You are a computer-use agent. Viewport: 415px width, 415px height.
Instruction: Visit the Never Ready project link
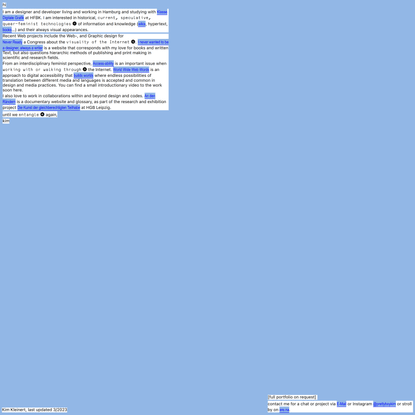12,42
